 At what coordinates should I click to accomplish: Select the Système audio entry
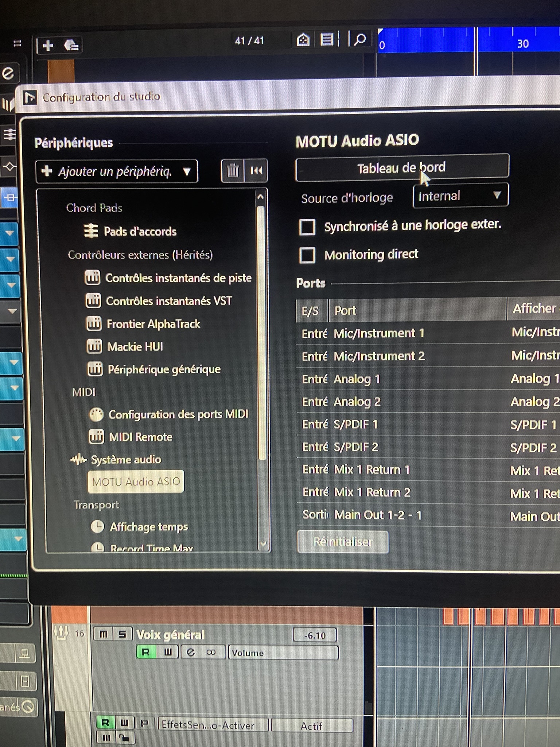pyautogui.click(x=126, y=460)
